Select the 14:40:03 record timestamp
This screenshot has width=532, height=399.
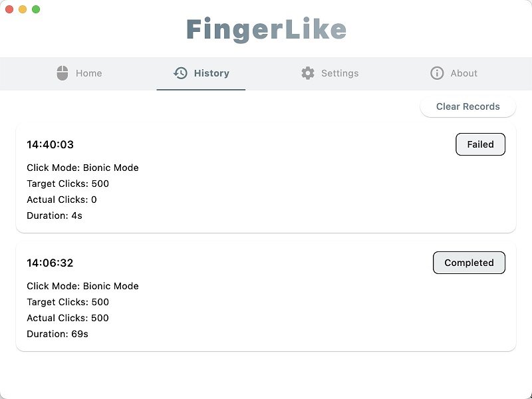point(50,144)
